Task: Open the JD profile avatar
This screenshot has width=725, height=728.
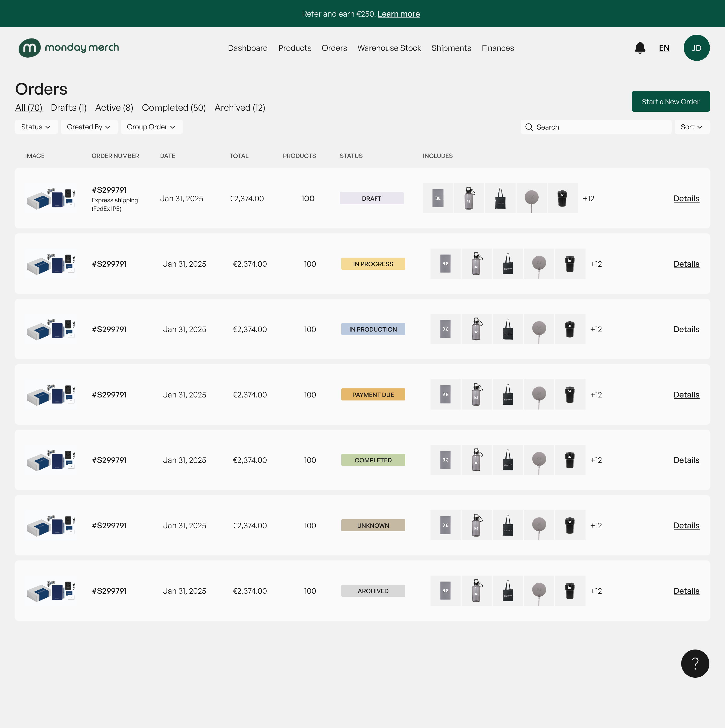Action: [x=696, y=48]
